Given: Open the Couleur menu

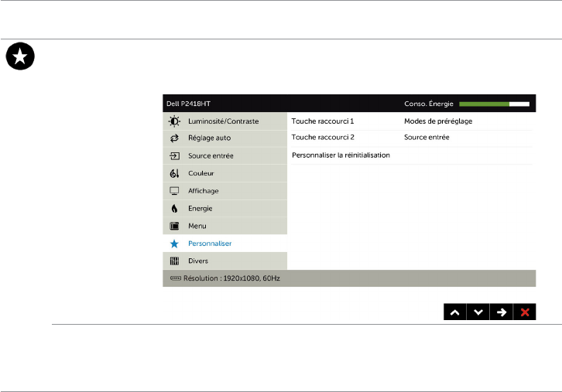Looking at the screenshot, I should 224,173.
